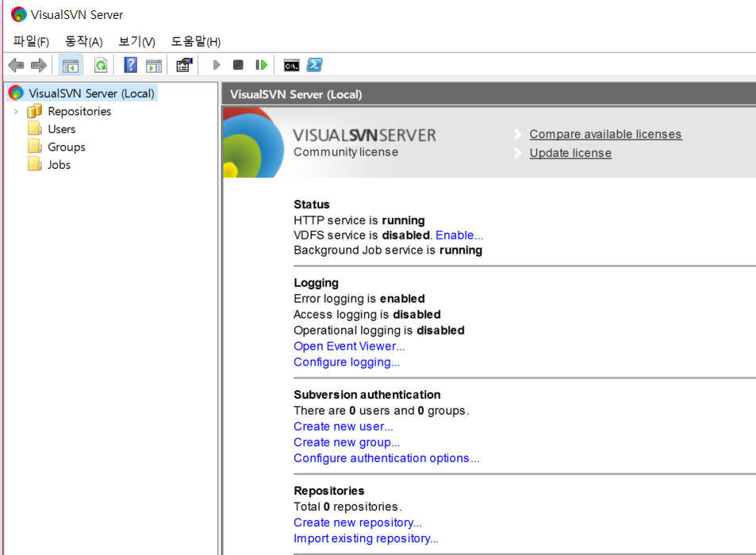Start the service with play icon
Screen dimensions: 756x555
[217, 65]
